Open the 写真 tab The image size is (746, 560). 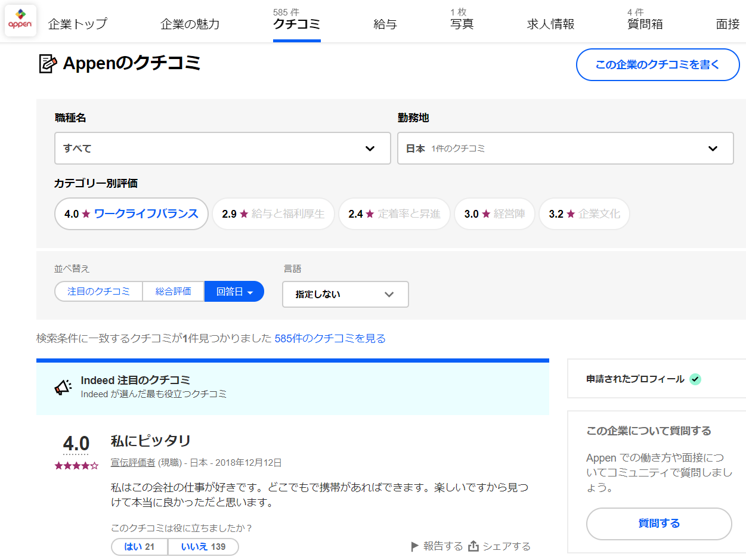click(462, 24)
